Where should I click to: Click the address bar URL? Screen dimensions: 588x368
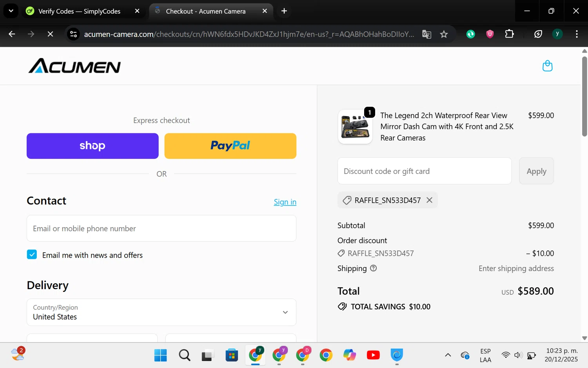tap(249, 34)
